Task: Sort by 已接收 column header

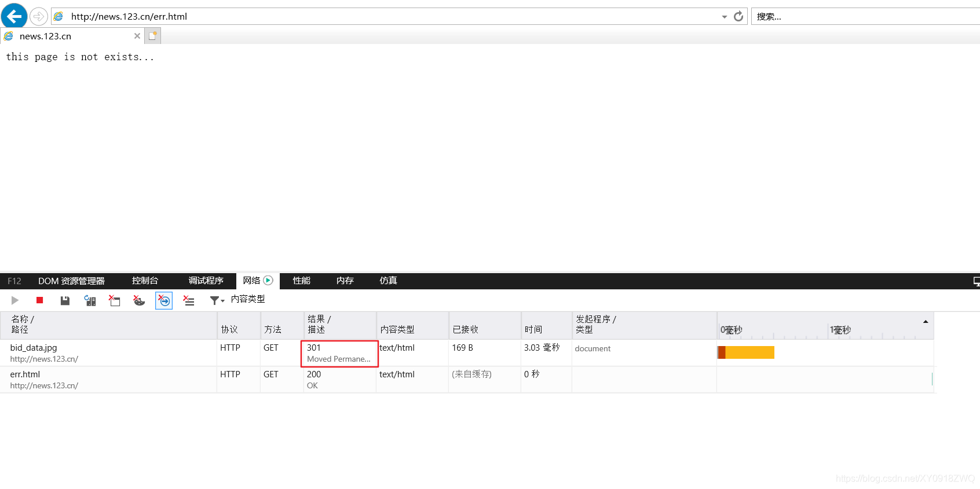Action: point(485,325)
